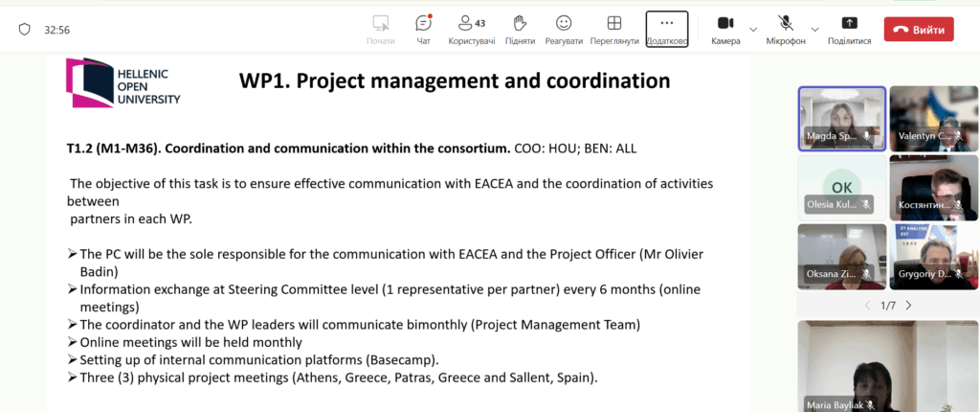Select Olesia Kul's avatar tile
The width and height of the screenshot is (980, 412).
pyautogui.click(x=841, y=187)
